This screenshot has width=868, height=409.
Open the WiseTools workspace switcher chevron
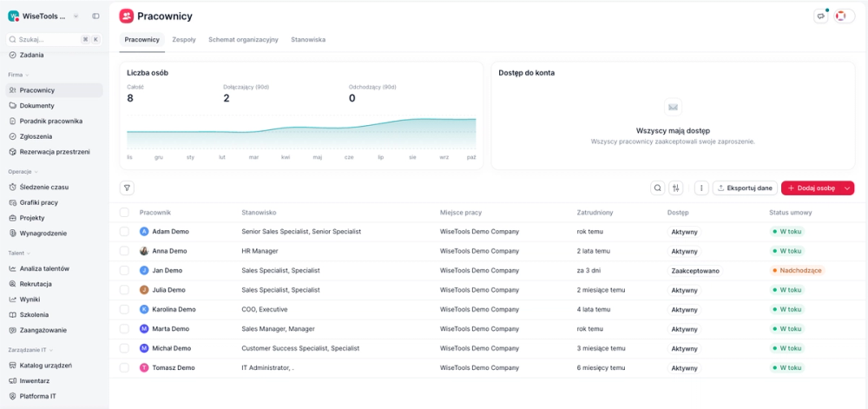click(x=76, y=16)
